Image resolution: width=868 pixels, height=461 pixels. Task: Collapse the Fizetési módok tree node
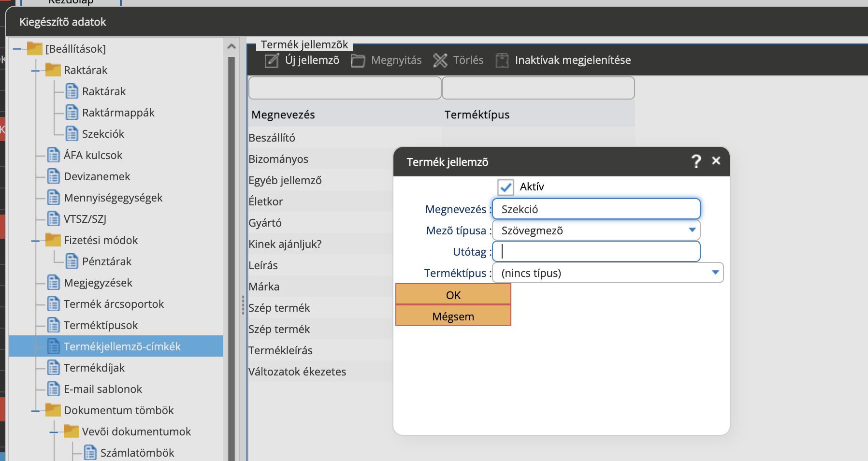click(35, 241)
